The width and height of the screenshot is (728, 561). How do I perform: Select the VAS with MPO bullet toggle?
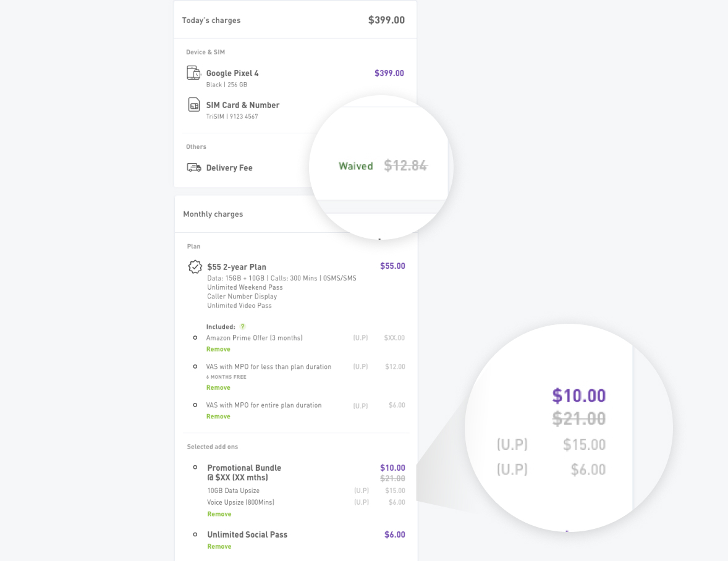pyautogui.click(x=195, y=366)
